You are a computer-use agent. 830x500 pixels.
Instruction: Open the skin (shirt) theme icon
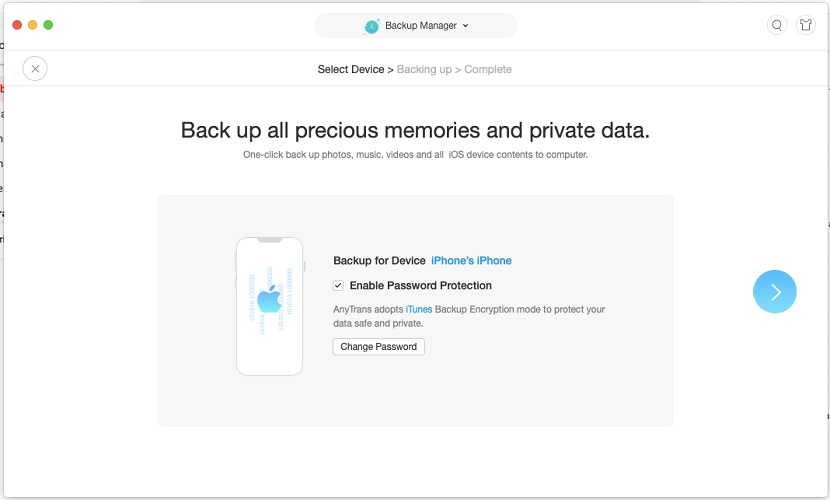click(805, 26)
